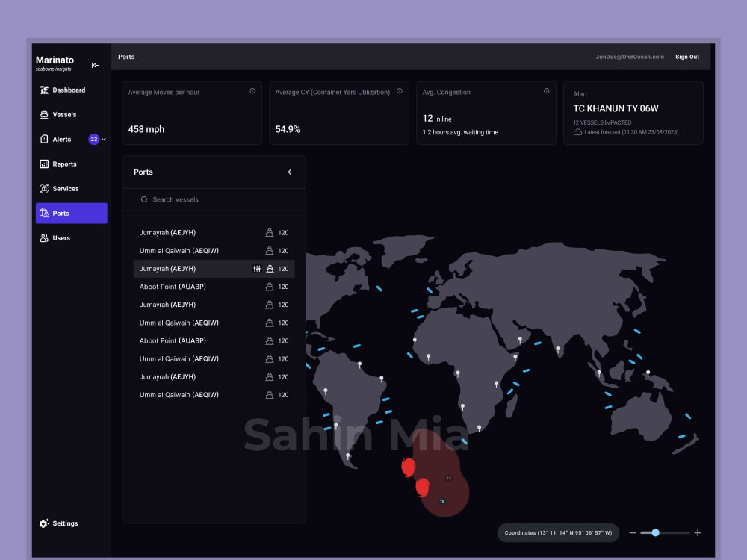Click port pin at Africa's southern tip
The image size is (747, 560).
click(479, 429)
